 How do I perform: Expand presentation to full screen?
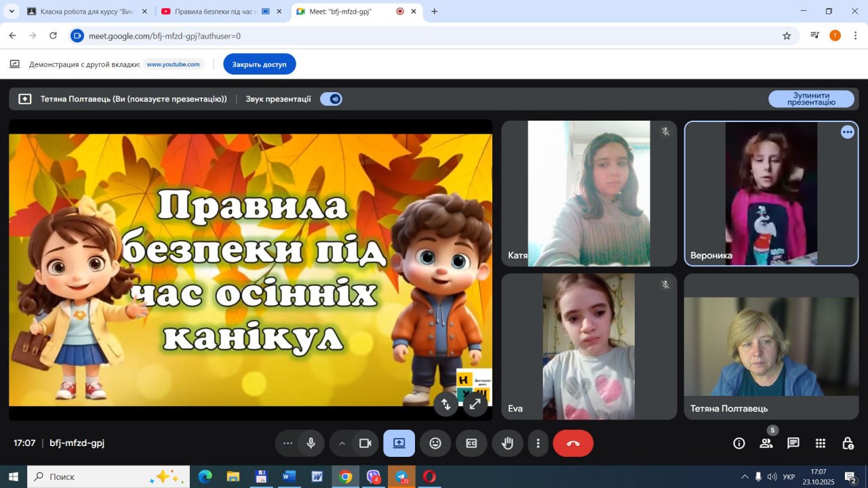click(475, 404)
